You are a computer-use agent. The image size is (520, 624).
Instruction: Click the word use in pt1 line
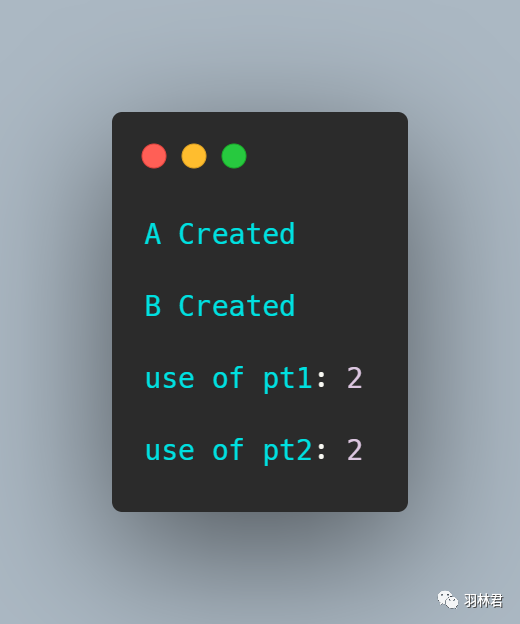(x=170, y=379)
